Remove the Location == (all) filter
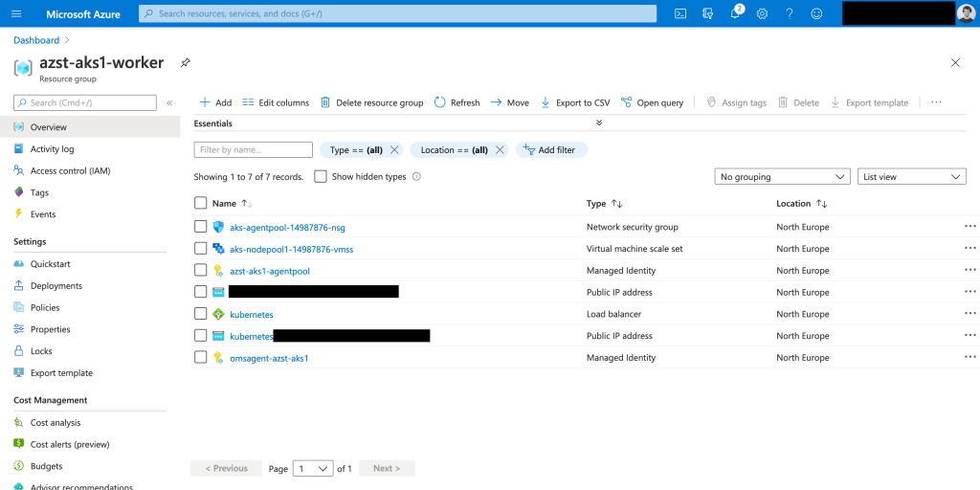 coord(500,150)
